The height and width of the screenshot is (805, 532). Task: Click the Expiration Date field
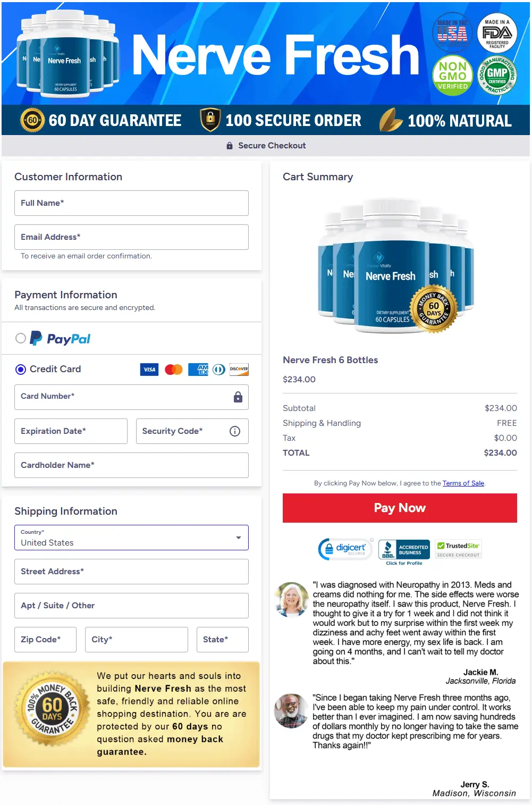pos(71,431)
